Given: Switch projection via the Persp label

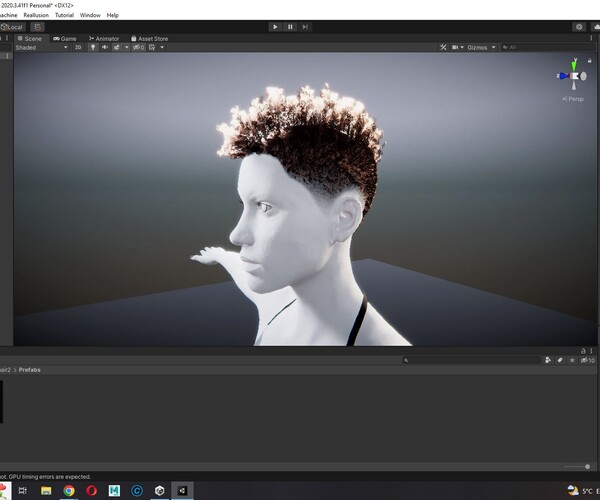Looking at the screenshot, I should click(573, 99).
